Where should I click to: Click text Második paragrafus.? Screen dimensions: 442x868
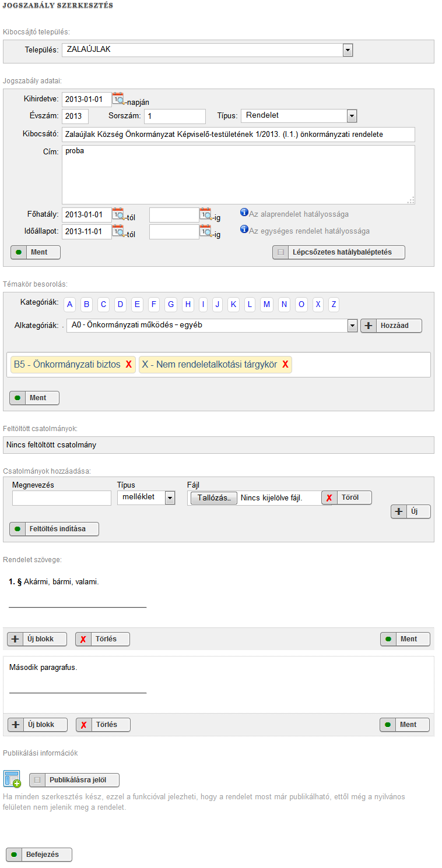click(43, 668)
